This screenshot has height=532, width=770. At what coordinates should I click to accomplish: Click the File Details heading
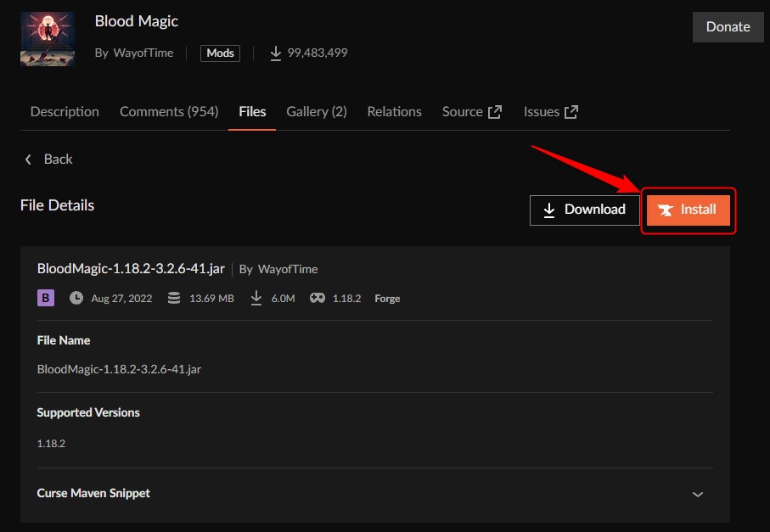(57, 205)
